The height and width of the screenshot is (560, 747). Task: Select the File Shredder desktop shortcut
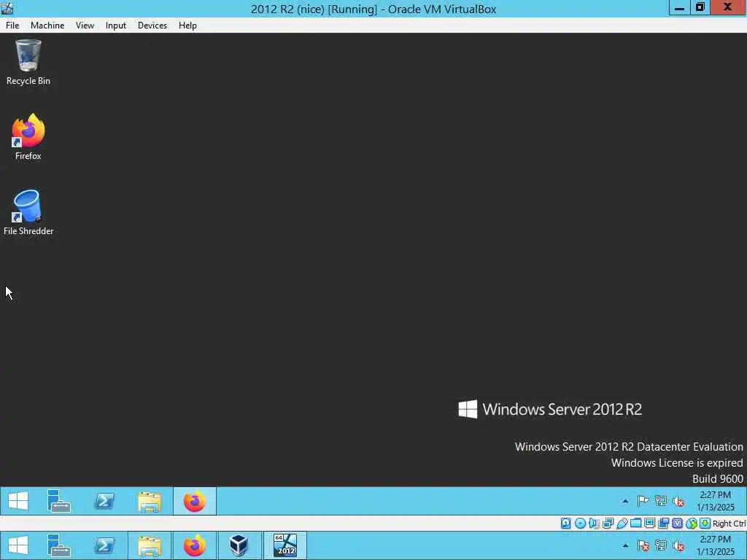click(28, 212)
